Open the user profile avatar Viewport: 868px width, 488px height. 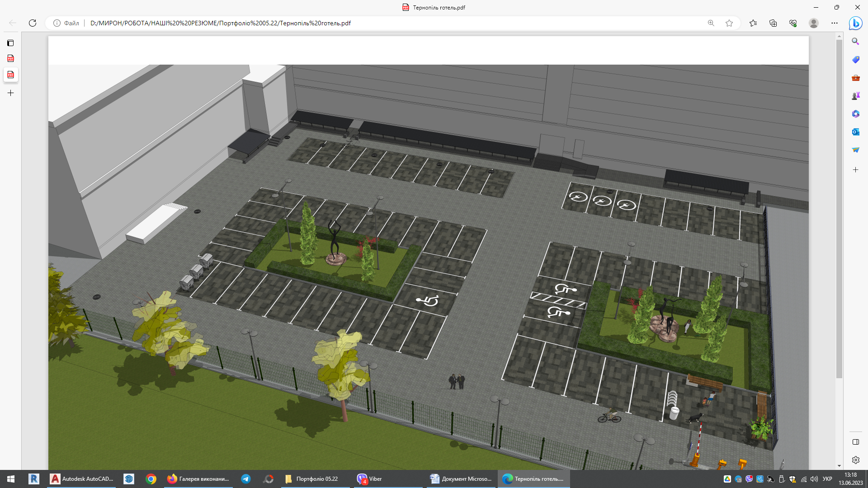point(814,23)
